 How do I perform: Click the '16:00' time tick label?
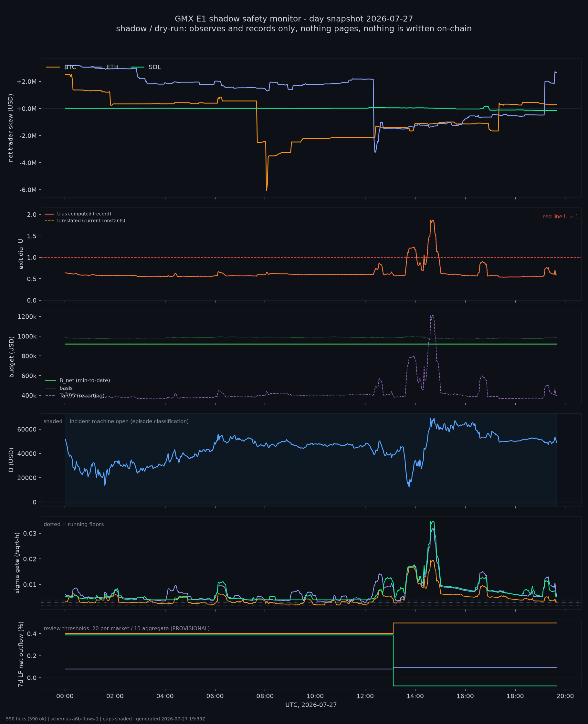click(x=465, y=696)
